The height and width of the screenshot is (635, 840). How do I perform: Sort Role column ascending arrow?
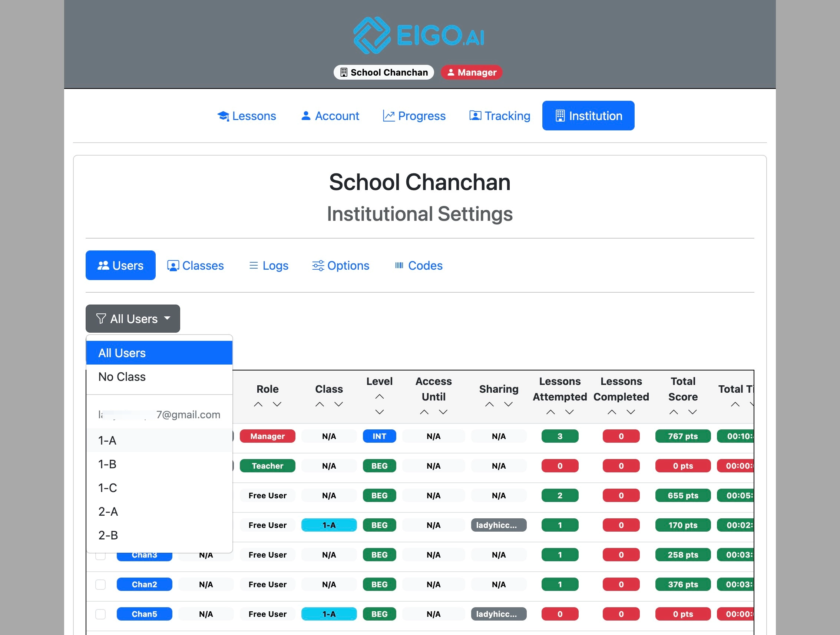coord(258,404)
